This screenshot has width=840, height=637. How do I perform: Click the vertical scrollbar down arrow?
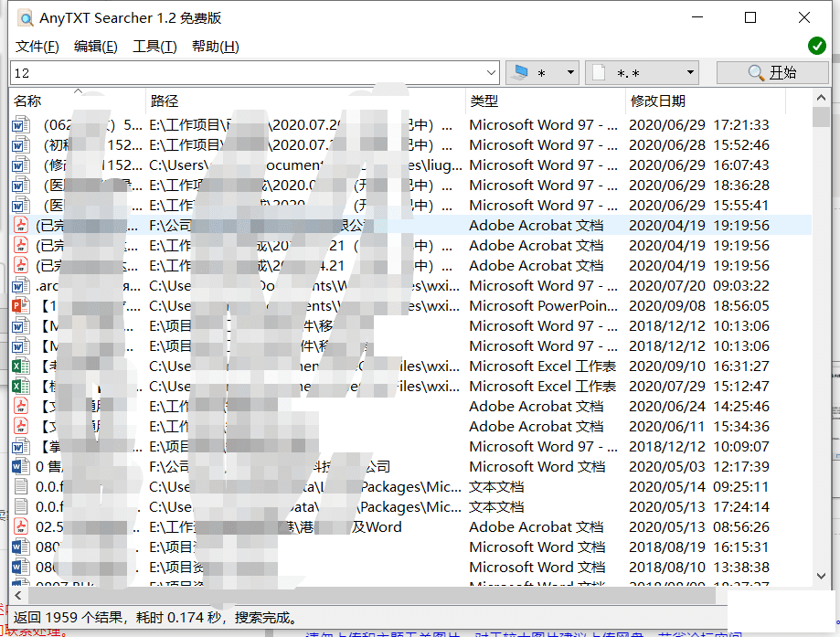[821, 576]
